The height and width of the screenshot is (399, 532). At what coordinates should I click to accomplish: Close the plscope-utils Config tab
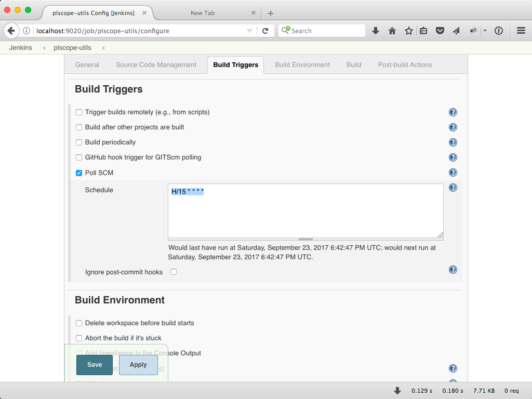(144, 13)
